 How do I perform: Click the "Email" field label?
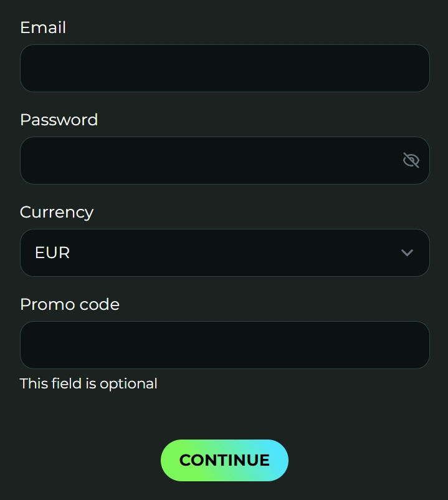pos(43,27)
